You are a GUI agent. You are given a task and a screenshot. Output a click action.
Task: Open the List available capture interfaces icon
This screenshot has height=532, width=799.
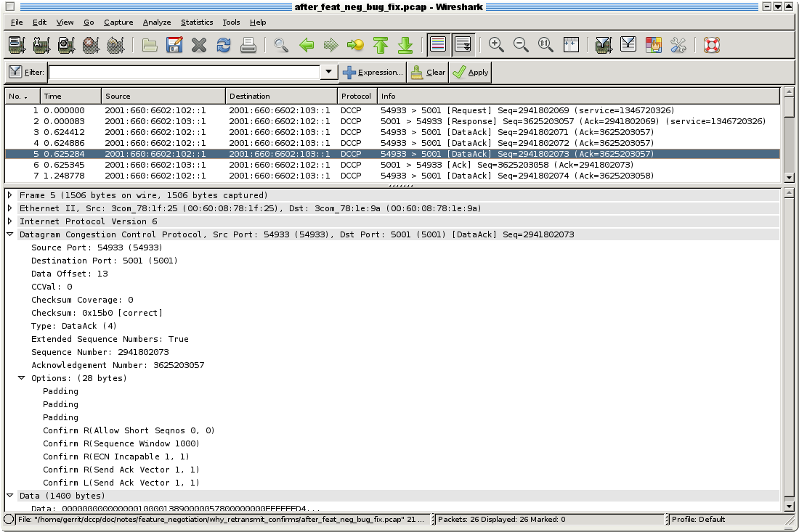[x=16, y=44]
